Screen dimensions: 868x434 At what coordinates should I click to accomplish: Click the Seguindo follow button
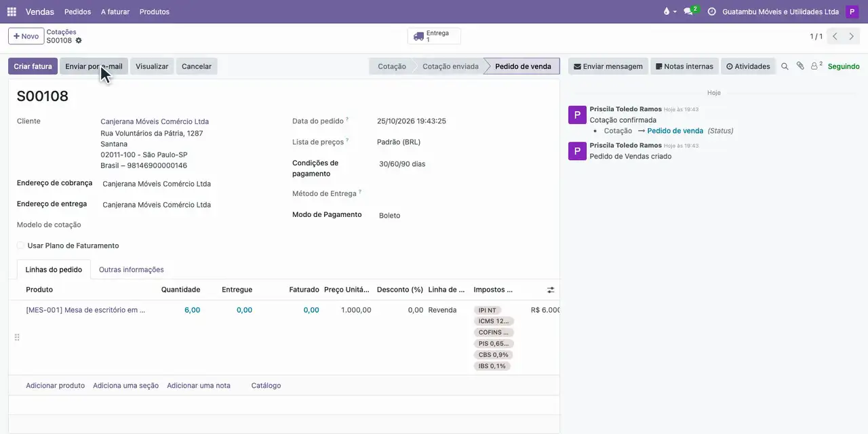tap(844, 66)
